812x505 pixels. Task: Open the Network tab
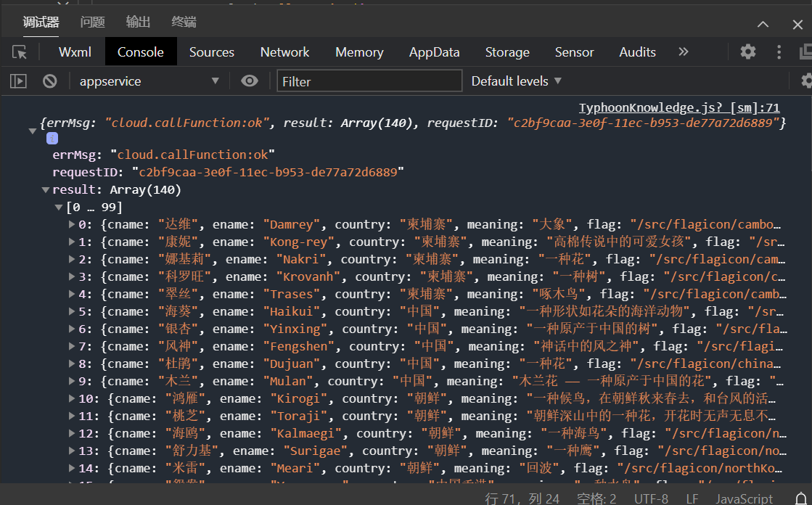coord(285,52)
